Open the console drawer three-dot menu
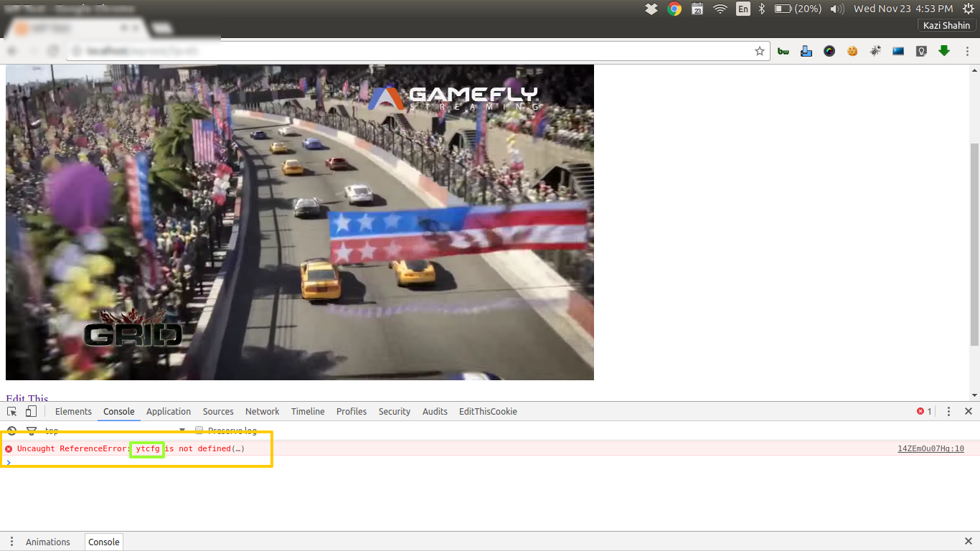This screenshot has height=551, width=980. [11, 542]
